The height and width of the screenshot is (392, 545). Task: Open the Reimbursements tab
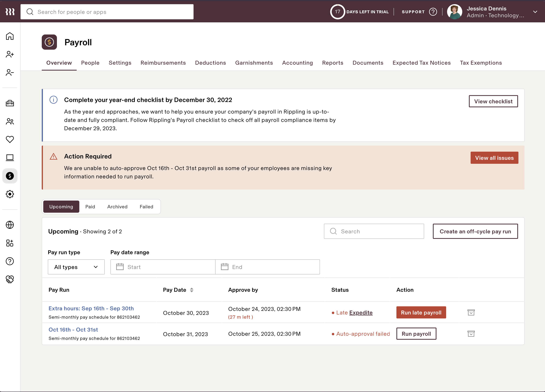(163, 63)
